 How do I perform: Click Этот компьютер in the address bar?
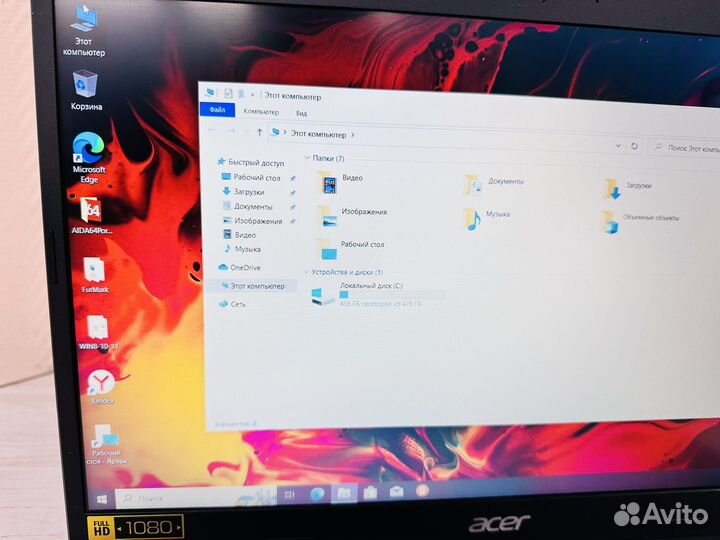point(318,134)
